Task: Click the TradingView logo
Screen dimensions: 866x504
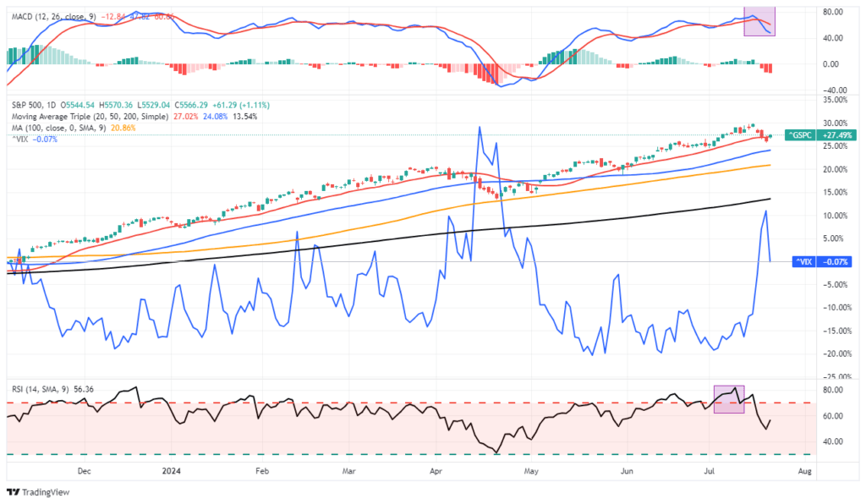Action: pyautogui.click(x=39, y=492)
